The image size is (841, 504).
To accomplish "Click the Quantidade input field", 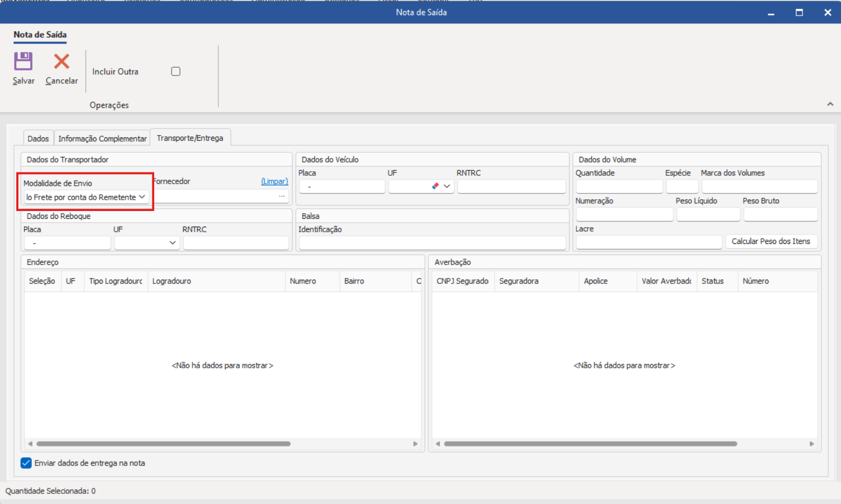I will click(x=619, y=186).
